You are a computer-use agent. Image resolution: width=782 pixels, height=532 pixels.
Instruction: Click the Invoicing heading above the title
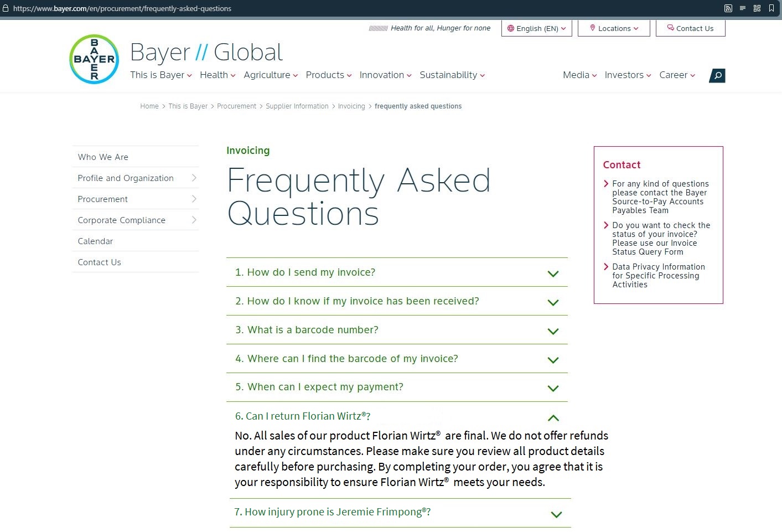(x=248, y=151)
